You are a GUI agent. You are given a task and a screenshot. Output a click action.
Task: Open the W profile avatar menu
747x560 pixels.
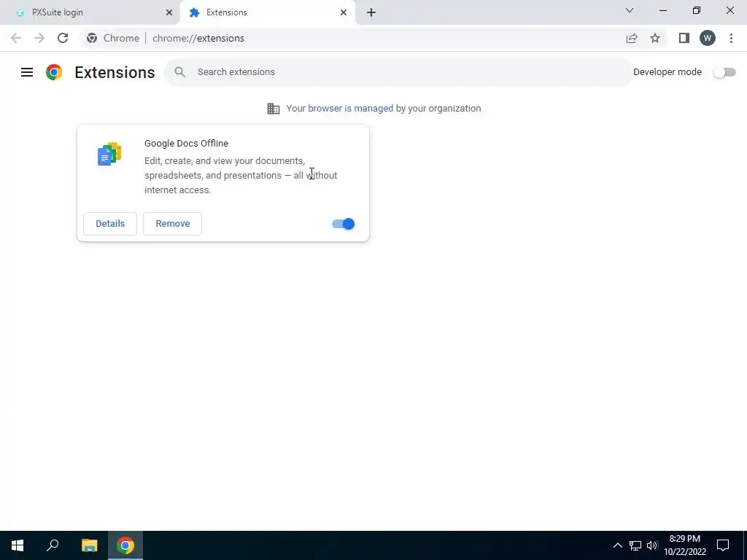[708, 38]
